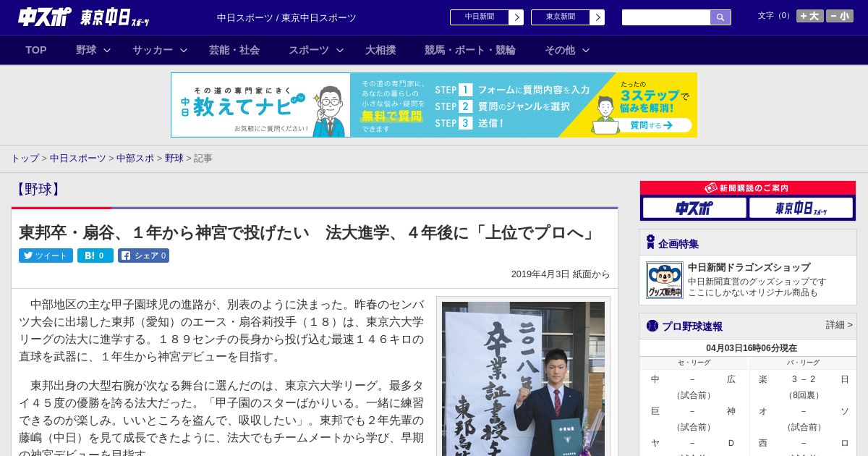The image size is (868, 456).
Task: Open the 東京新聞 link arrow button
Action: tap(597, 17)
